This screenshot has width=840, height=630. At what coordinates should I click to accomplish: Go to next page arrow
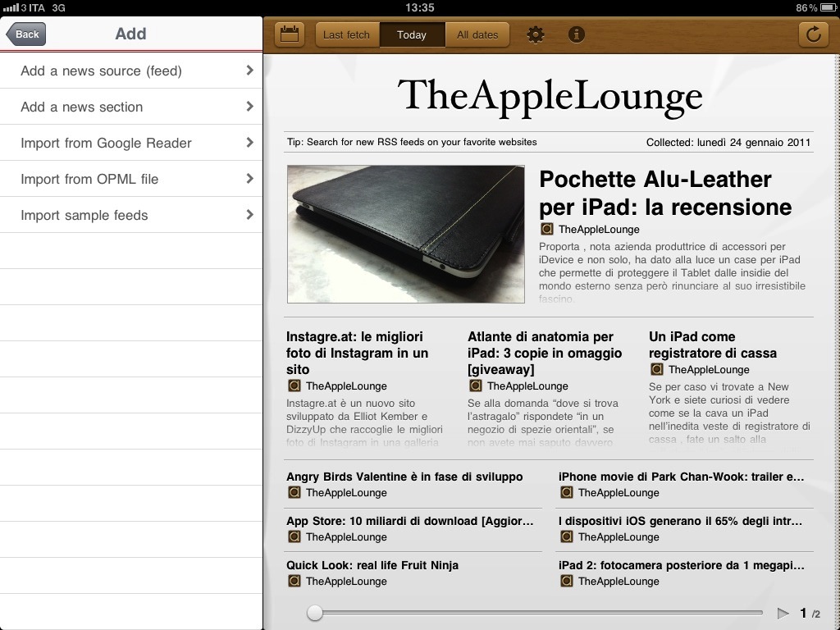[783, 613]
